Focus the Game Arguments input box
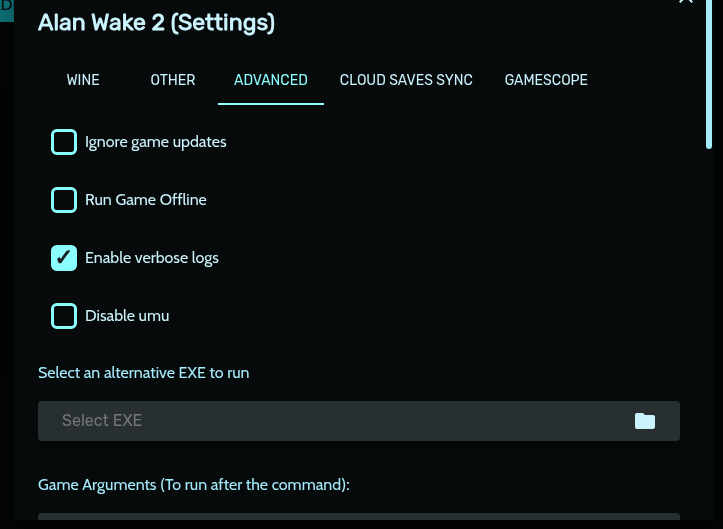 (x=358, y=521)
